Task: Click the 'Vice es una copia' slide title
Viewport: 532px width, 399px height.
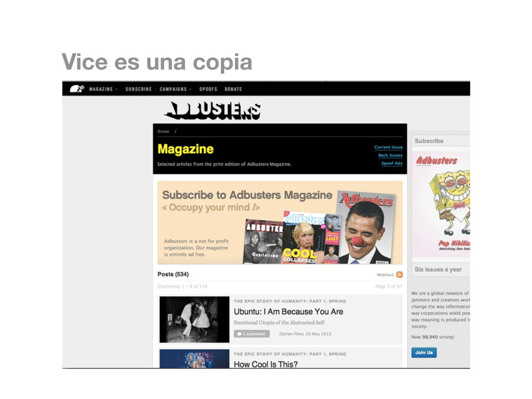Action: coord(157,62)
